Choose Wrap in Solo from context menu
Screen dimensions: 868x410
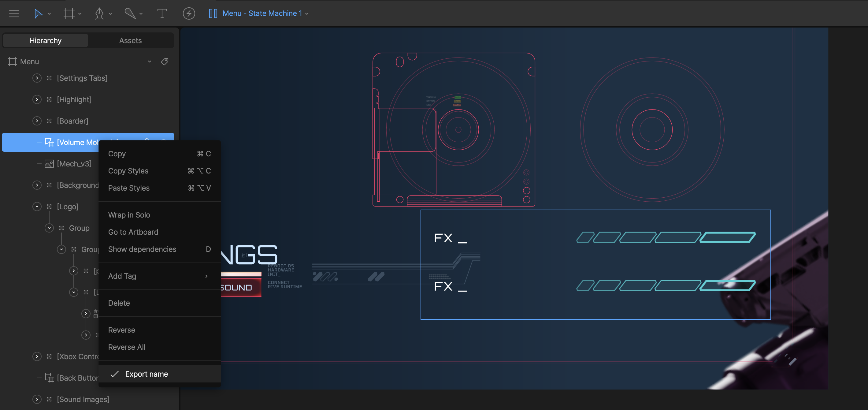pyautogui.click(x=129, y=215)
